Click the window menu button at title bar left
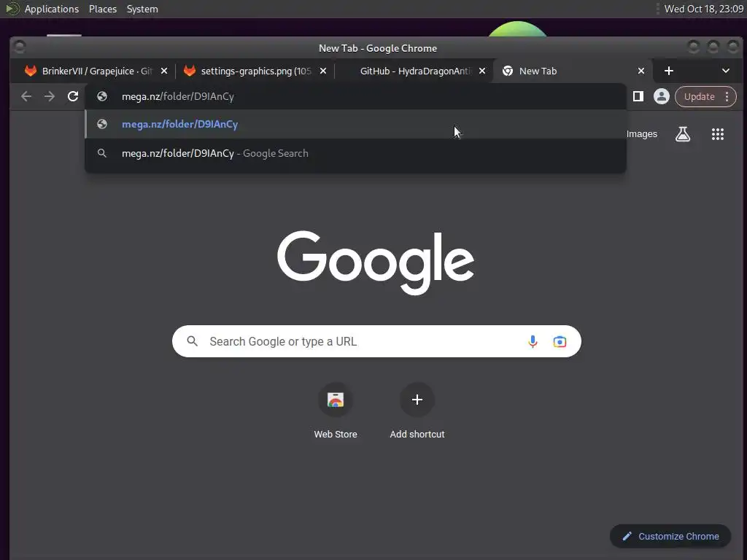747x560 pixels. (20, 47)
